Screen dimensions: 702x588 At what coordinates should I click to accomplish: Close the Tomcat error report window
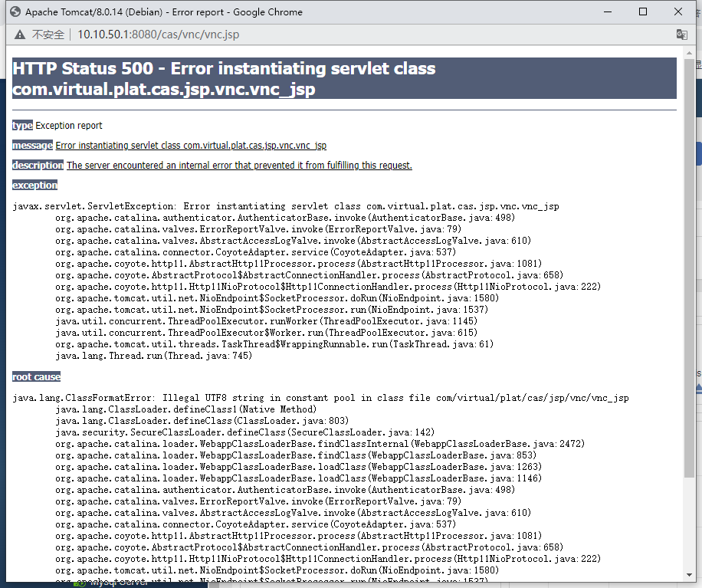tap(678, 11)
